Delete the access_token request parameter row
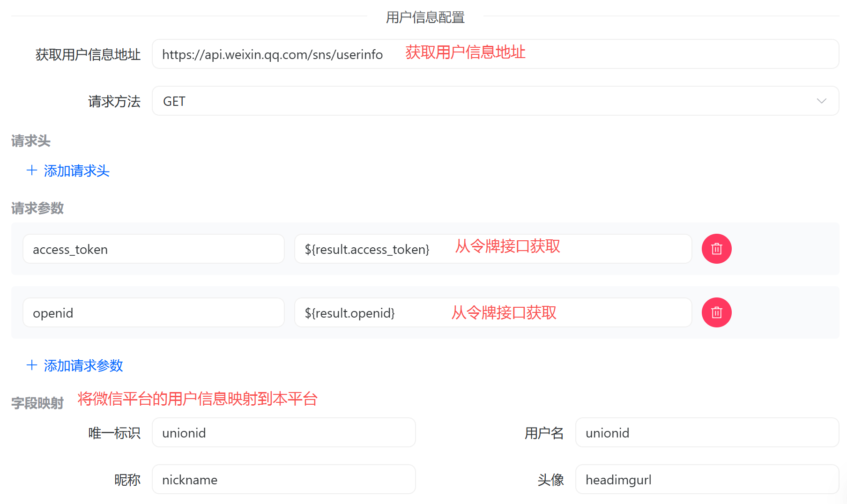 (716, 249)
